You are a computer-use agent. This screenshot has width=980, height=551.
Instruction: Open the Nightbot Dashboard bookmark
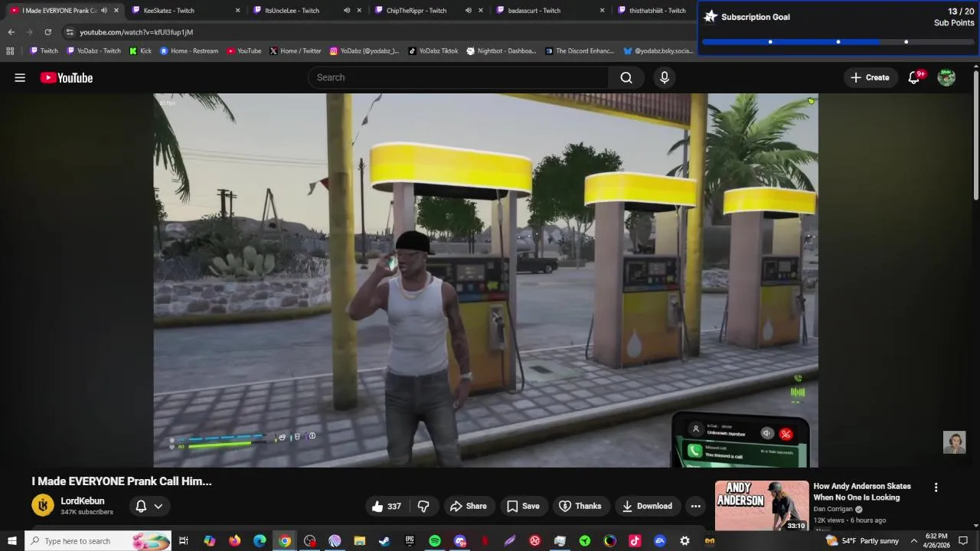coord(501,51)
